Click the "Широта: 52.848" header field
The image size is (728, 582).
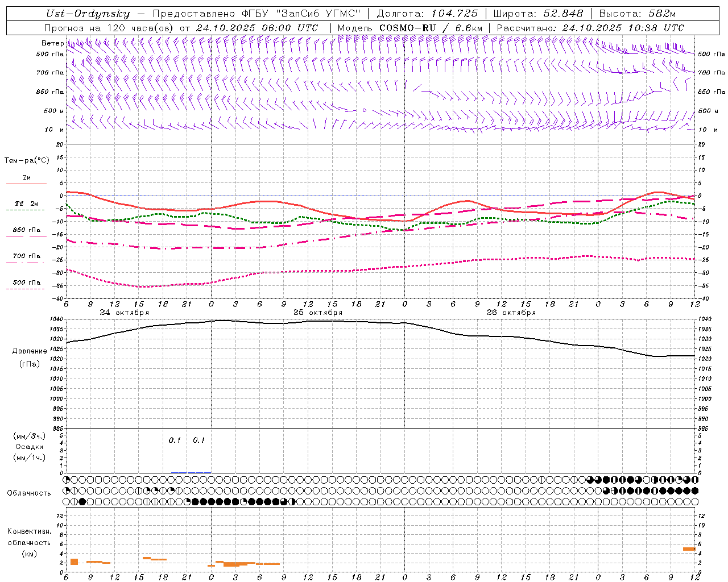coord(538,14)
